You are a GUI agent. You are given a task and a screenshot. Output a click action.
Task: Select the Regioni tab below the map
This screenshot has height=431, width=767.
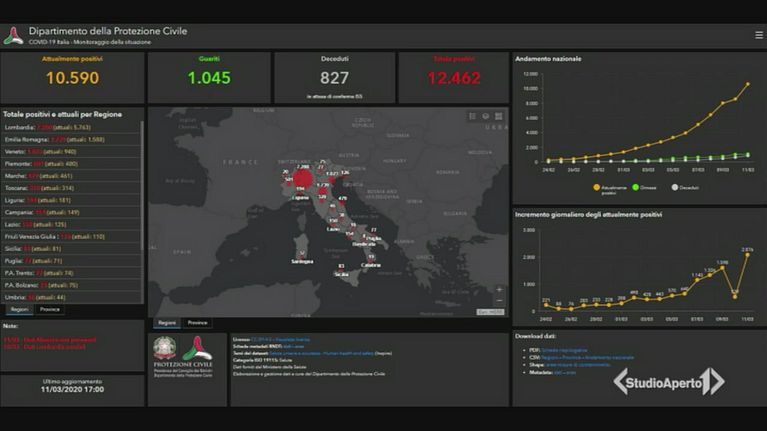point(167,323)
